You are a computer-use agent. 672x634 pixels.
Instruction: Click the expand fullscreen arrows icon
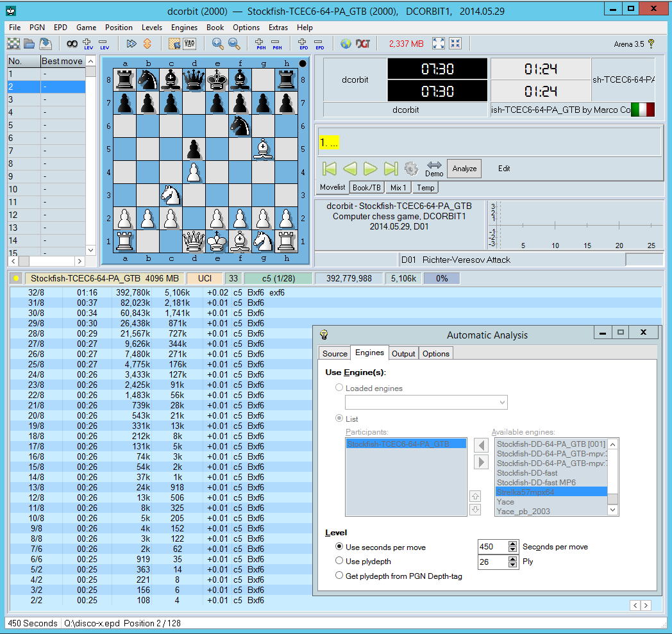coord(439,44)
